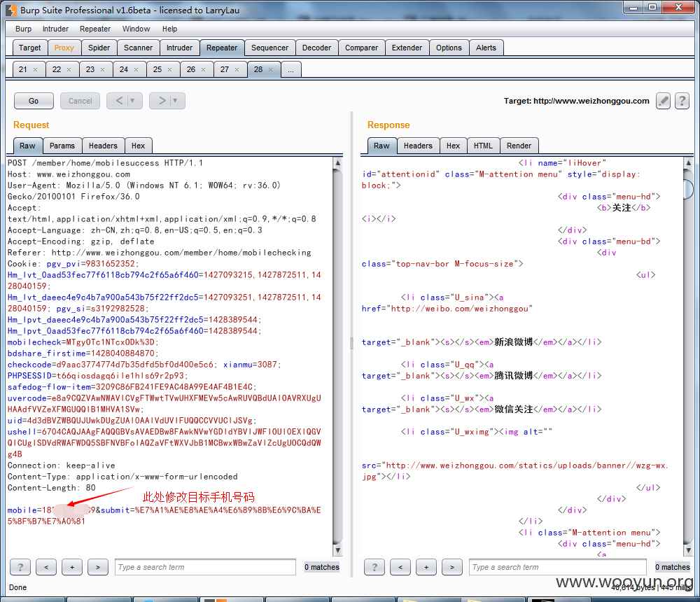Close Repeater request tab 26

click(x=204, y=70)
